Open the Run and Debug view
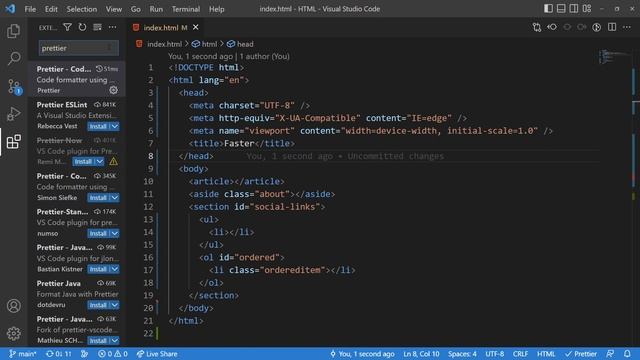 [13, 114]
